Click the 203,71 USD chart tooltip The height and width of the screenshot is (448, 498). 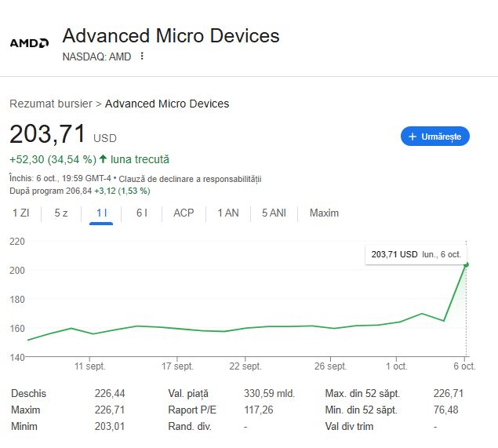tap(415, 254)
